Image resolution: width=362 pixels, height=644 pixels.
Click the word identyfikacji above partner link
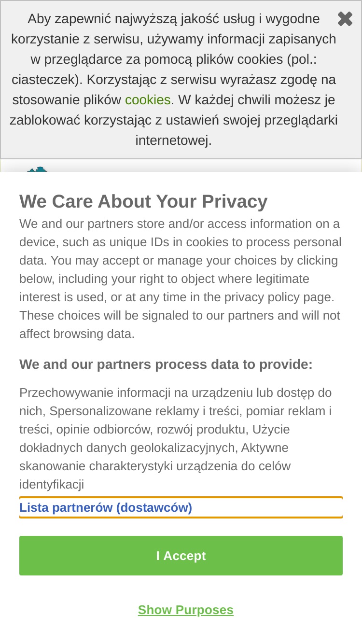coord(52,484)
